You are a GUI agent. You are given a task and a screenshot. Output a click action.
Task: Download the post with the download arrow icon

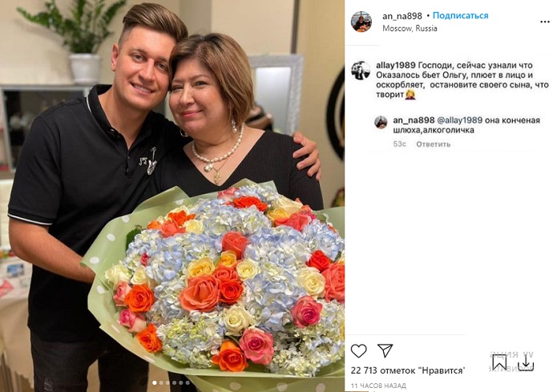coord(526,362)
